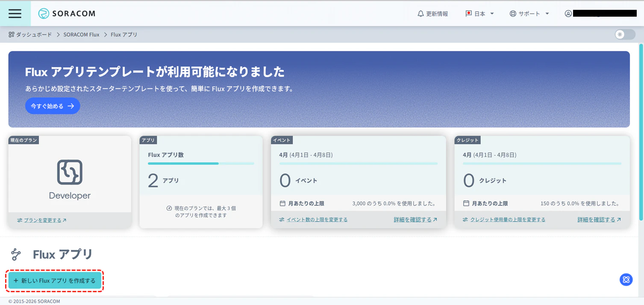Click the 2 アプリ count text
The height and width of the screenshot is (305, 644).
click(163, 180)
